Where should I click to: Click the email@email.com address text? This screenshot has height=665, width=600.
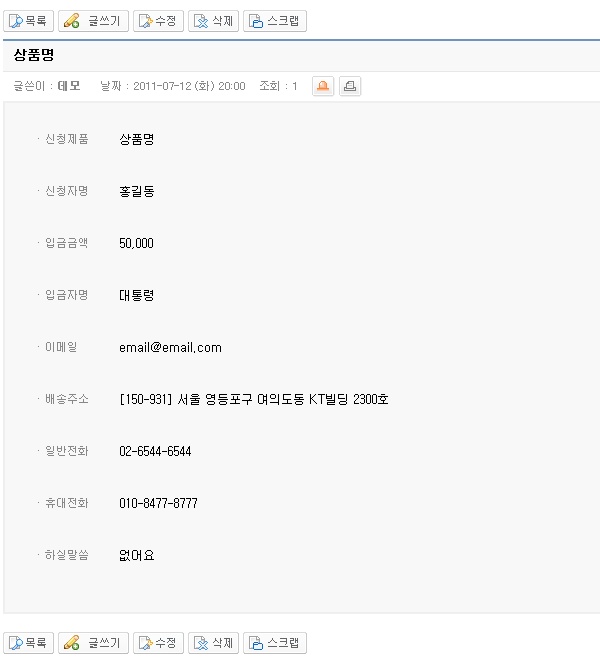170,347
